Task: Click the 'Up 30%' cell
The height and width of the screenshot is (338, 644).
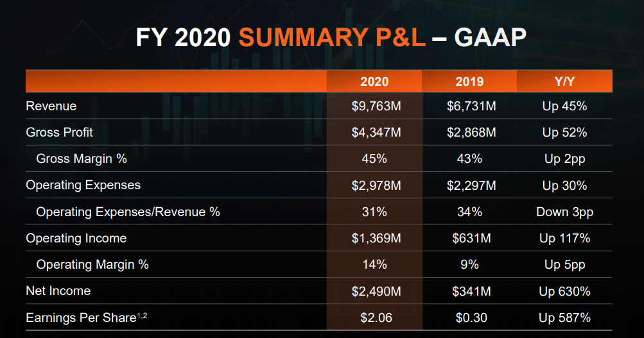Action: tap(564, 185)
